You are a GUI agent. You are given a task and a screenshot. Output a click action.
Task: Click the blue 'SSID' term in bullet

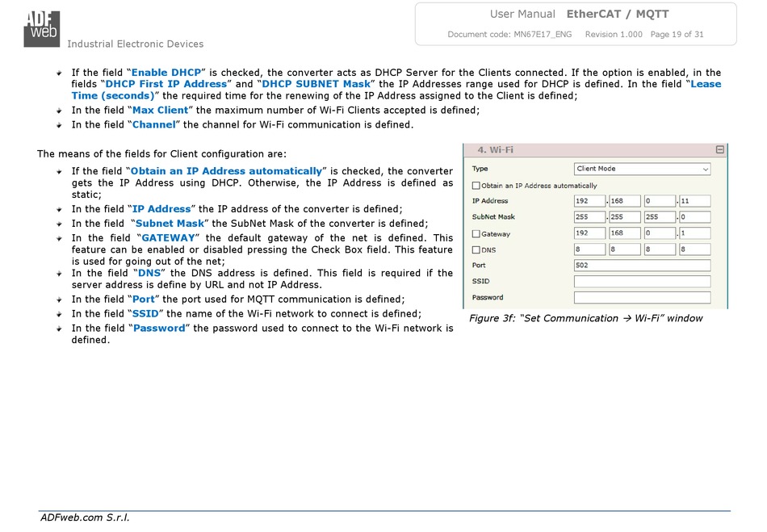[x=146, y=314]
